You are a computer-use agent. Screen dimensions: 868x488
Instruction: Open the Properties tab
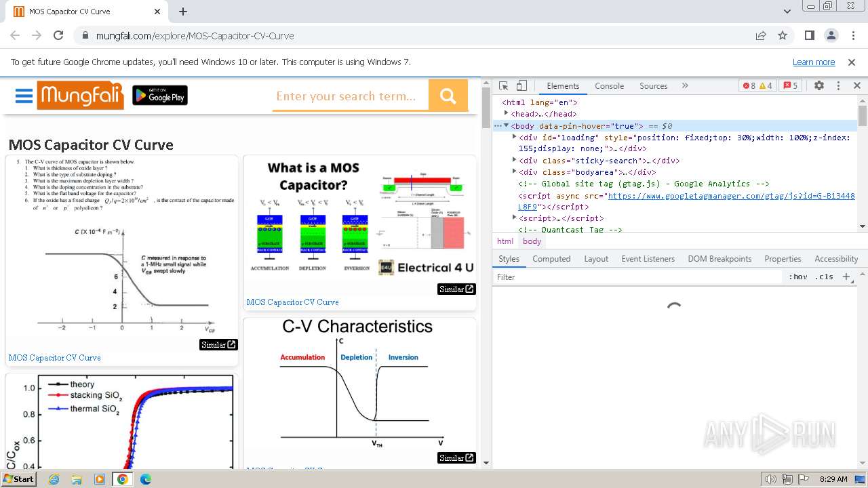(x=783, y=259)
